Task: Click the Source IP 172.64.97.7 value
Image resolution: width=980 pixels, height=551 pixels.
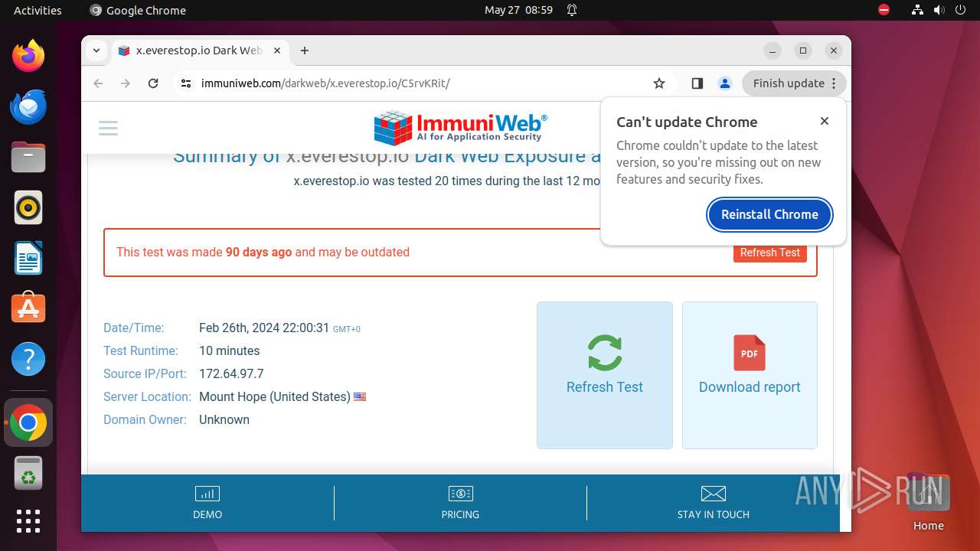Action: [x=231, y=373]
